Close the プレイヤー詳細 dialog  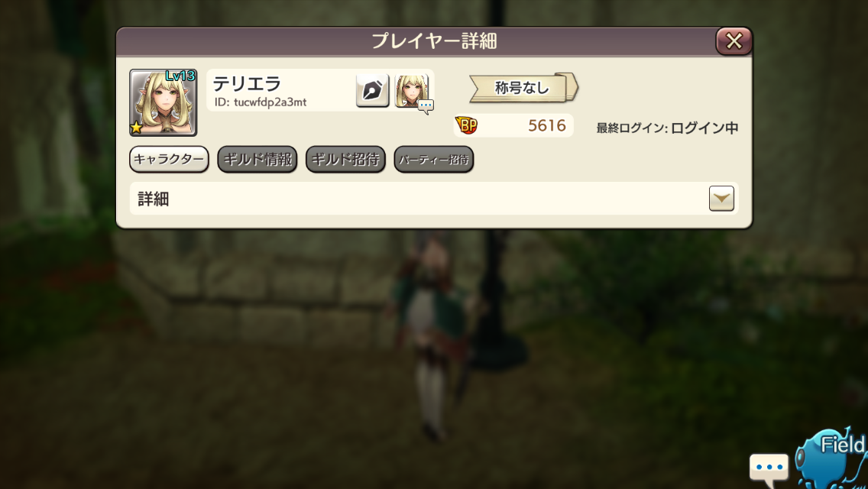pos(734,41)
